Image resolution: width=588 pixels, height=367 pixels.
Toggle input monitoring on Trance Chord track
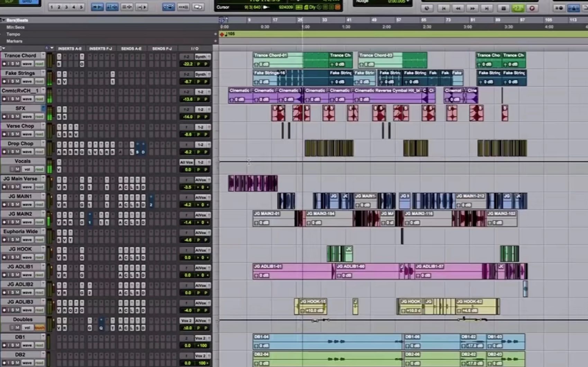tap(9, 64)
